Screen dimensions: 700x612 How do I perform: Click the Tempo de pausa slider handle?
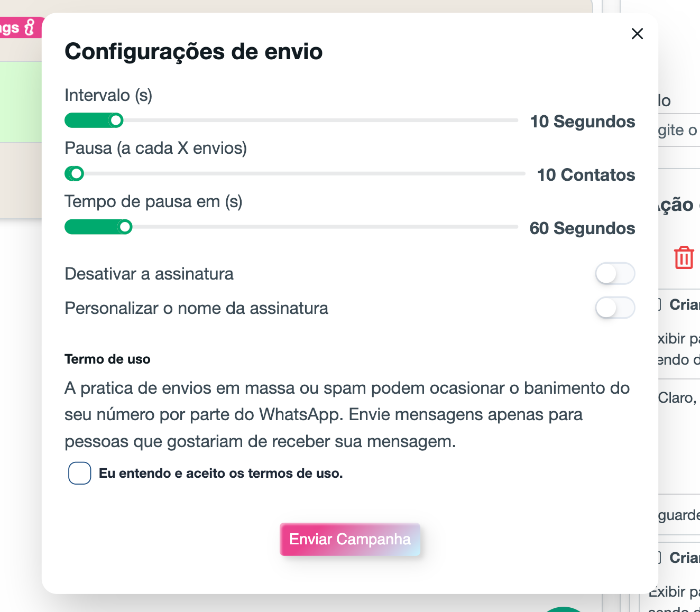pyautogui.click(x=125, y=227)
